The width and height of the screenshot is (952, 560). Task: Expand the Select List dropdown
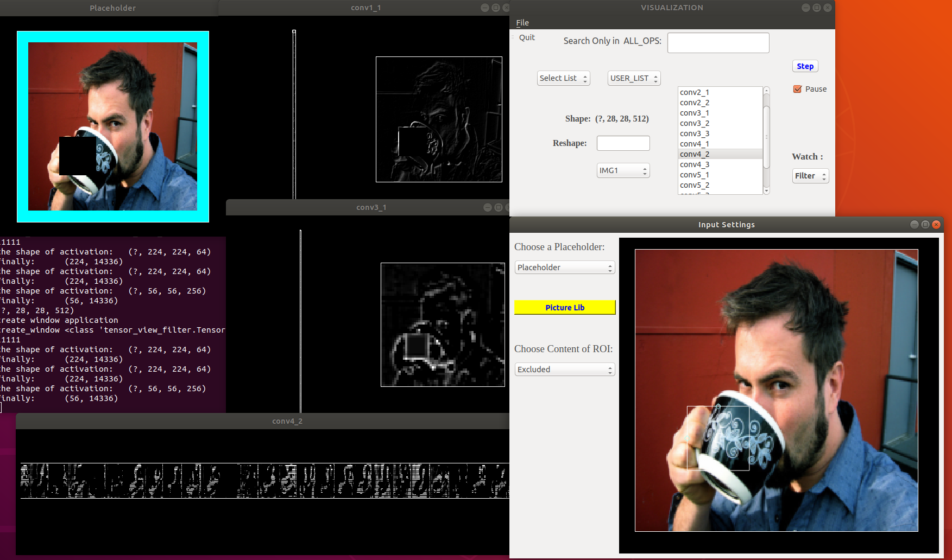pos(563,78)
